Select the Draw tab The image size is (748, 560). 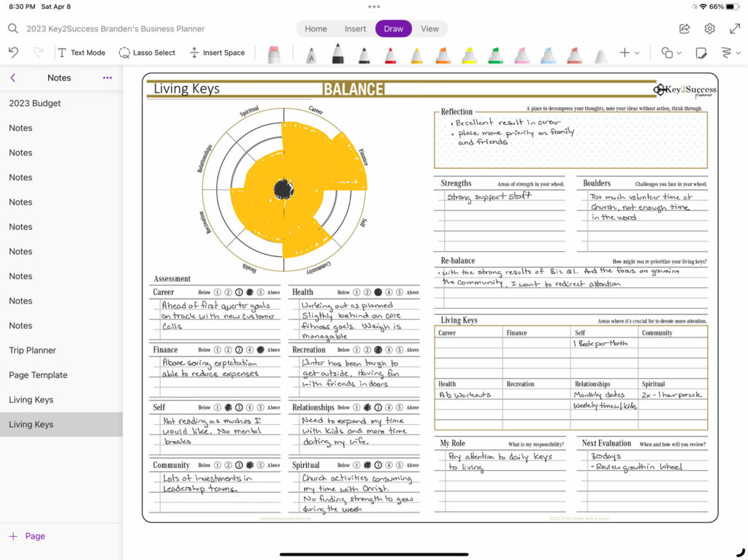coord(394,28)
